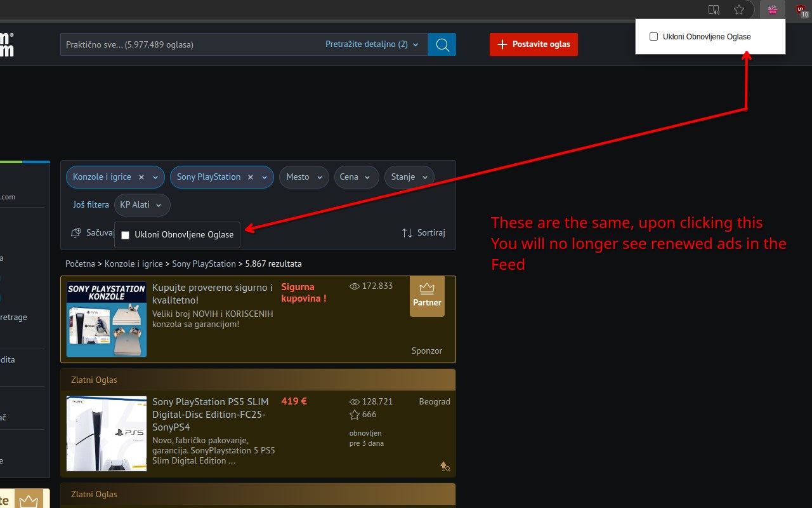Expand the Konzole i igrice chevron
This screenshot has width=812, height=508.
(x=155, y=177)
